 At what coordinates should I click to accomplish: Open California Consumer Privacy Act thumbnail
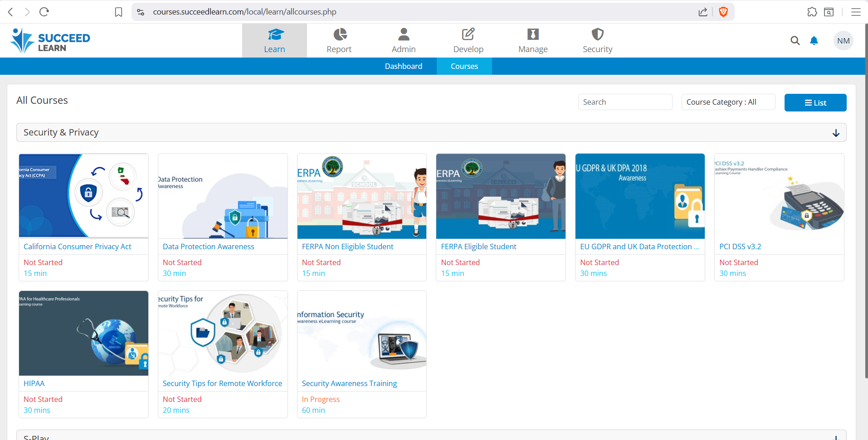[84, 196]
